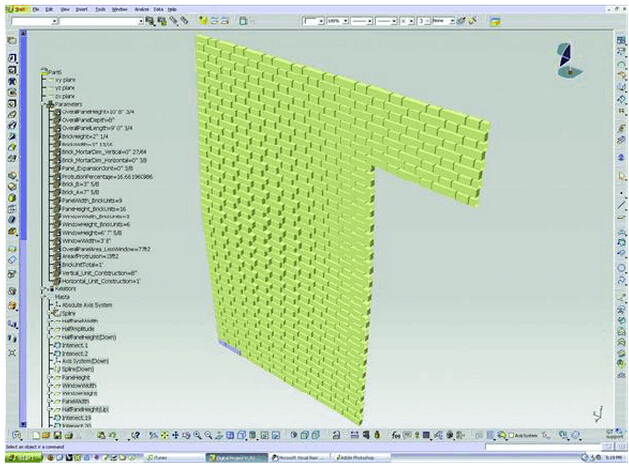Open the Analyze menu
Image resolution: width=629 pixels, height=467 pixels.
click(x=141, y=8)
